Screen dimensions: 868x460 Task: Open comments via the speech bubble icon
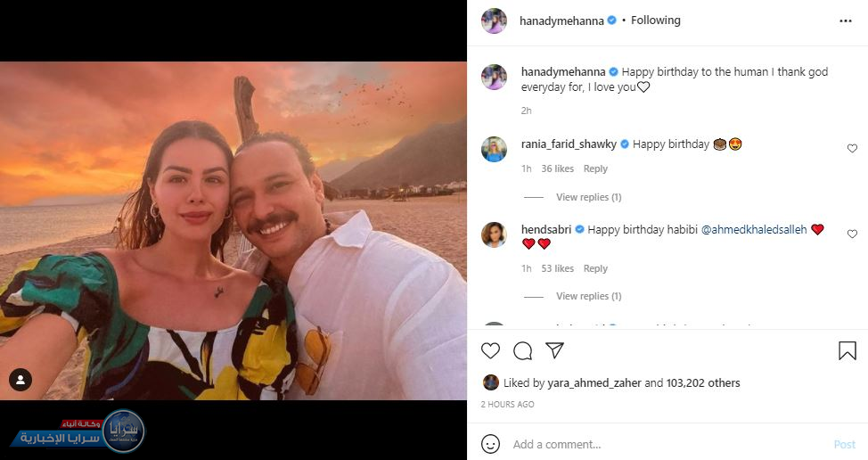522,351
